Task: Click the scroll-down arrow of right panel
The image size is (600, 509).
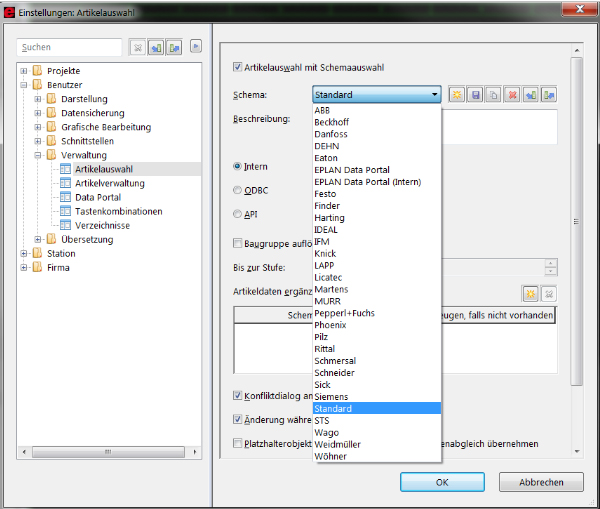Action: [577, 452]
